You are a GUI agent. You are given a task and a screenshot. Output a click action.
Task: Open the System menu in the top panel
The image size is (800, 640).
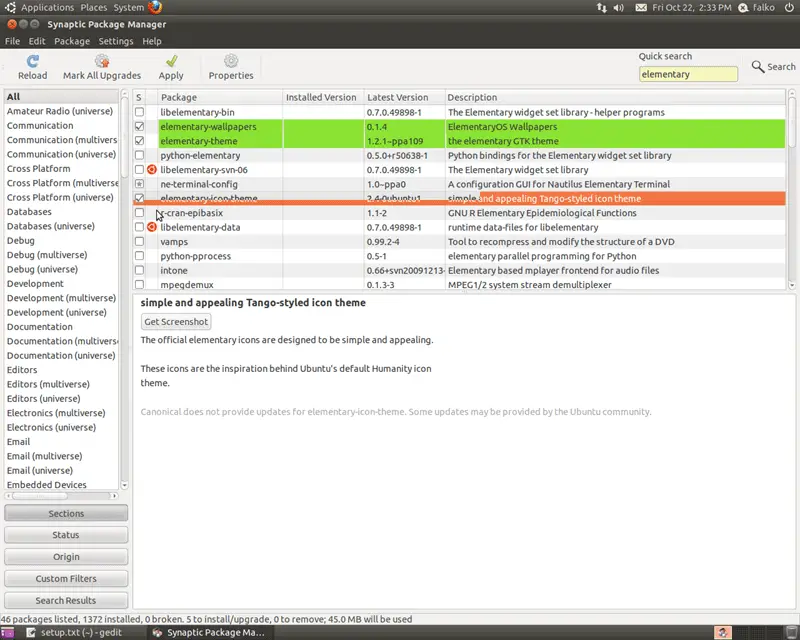[129, 7]
